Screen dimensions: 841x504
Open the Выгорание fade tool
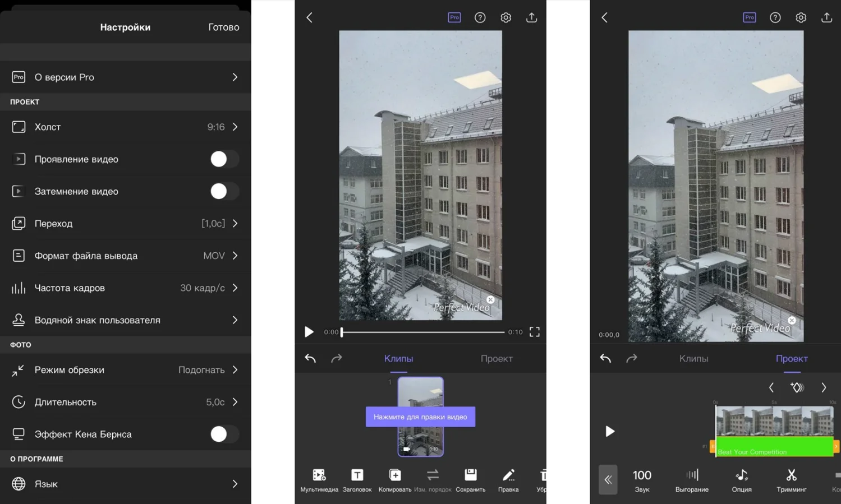point(692,475)
